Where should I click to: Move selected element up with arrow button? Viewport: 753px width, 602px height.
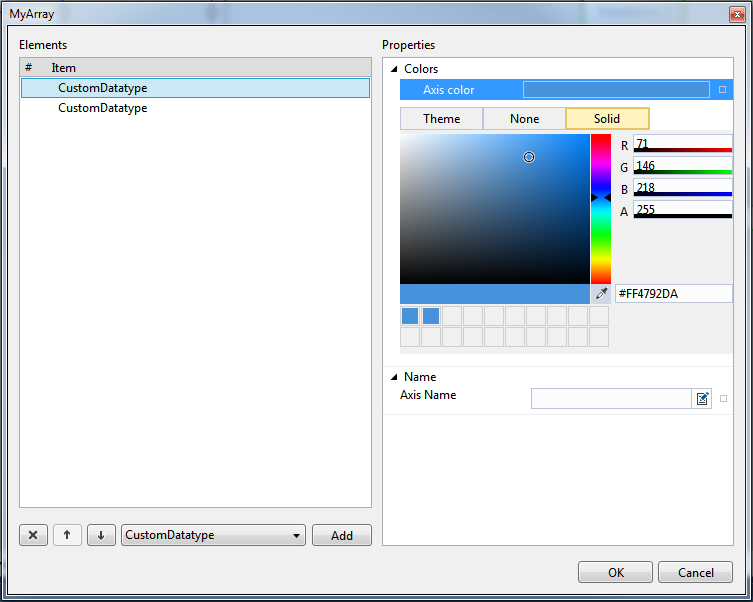[x=67, y=535]
